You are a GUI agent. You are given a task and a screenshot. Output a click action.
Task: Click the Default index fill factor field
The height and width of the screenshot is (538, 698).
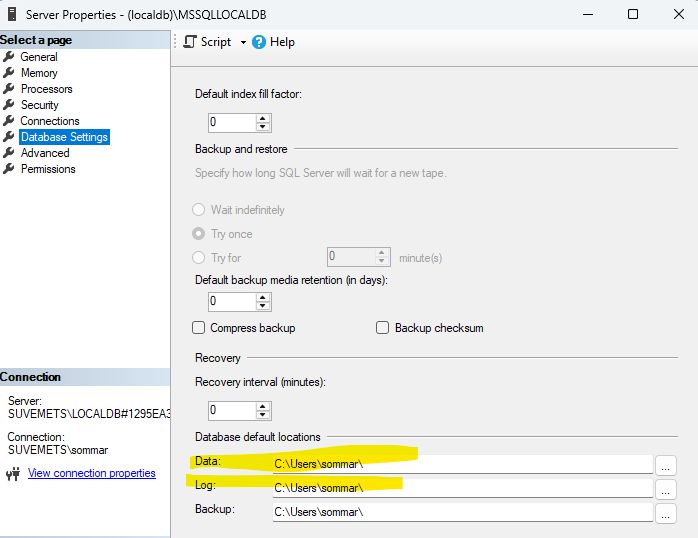pyautogui.click(x=232, y=122)
